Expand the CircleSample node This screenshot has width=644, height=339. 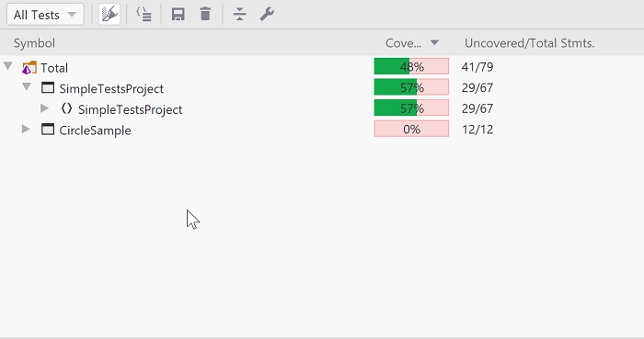(26, 130)
